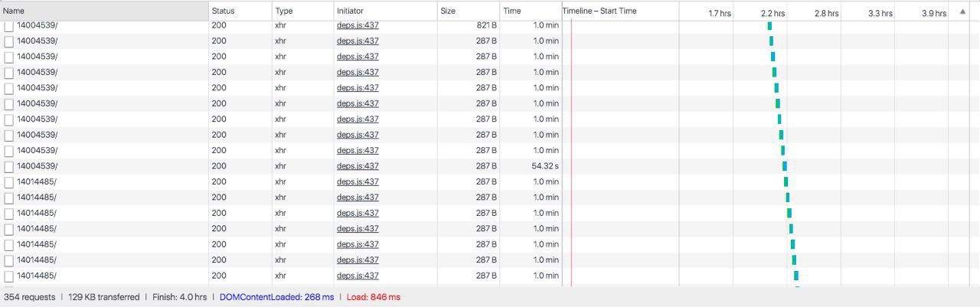Click the file icon of the 821 B request

(x=9, y=25)
